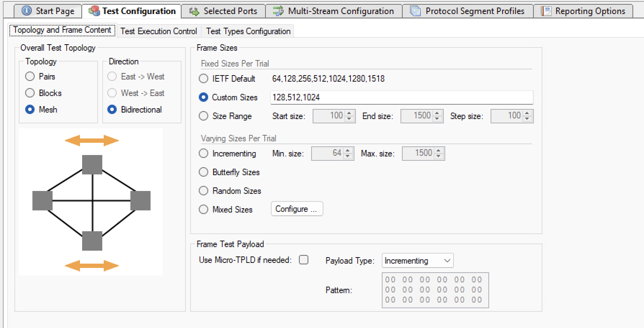Switch to Test Types Configuration subtab
This screenshot has width=644, height=328.
248,31
